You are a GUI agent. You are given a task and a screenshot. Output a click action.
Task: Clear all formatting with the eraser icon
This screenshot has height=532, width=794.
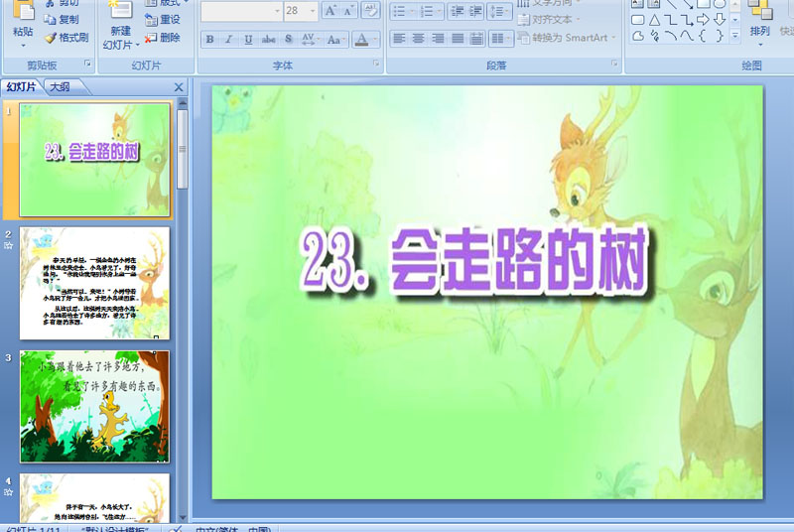(370, 10)
